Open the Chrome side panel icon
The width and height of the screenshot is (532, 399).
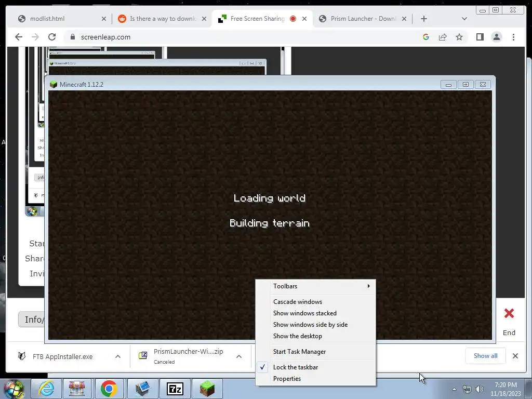tap(480, 37)
